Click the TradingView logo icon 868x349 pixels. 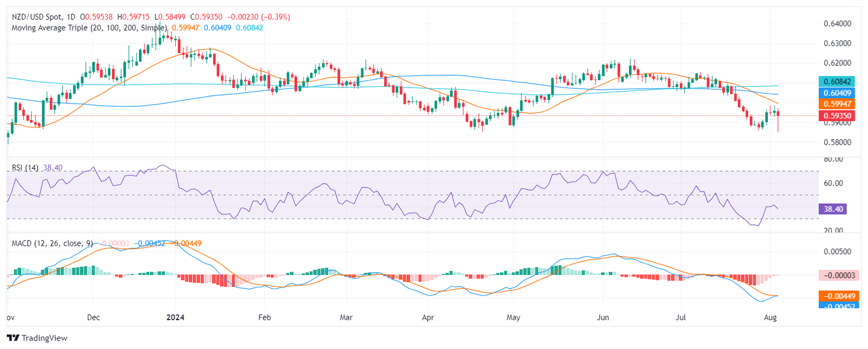(x=12, y=338)
